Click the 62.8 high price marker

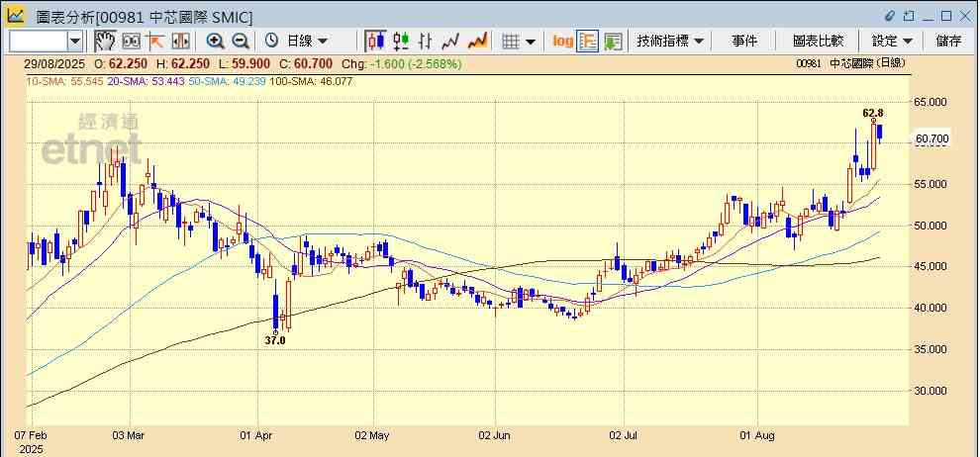872,113
